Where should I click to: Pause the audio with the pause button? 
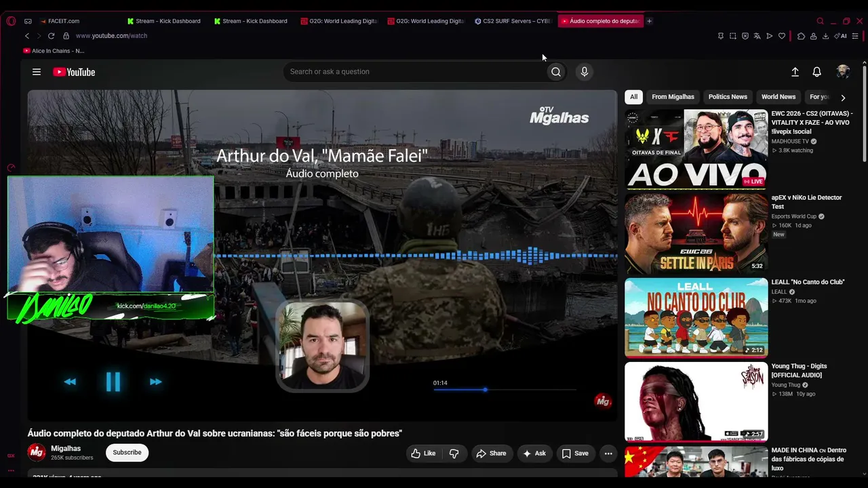[x=113, y=382]
